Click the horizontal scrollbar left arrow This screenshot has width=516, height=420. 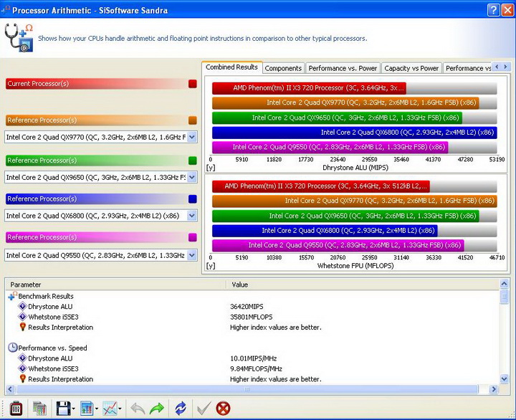click(x=10, y=389)
